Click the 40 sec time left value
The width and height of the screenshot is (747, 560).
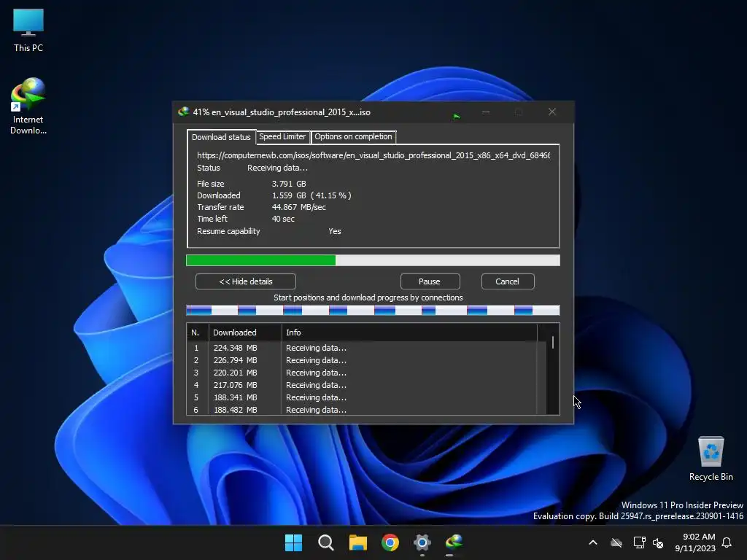point(283,219)
